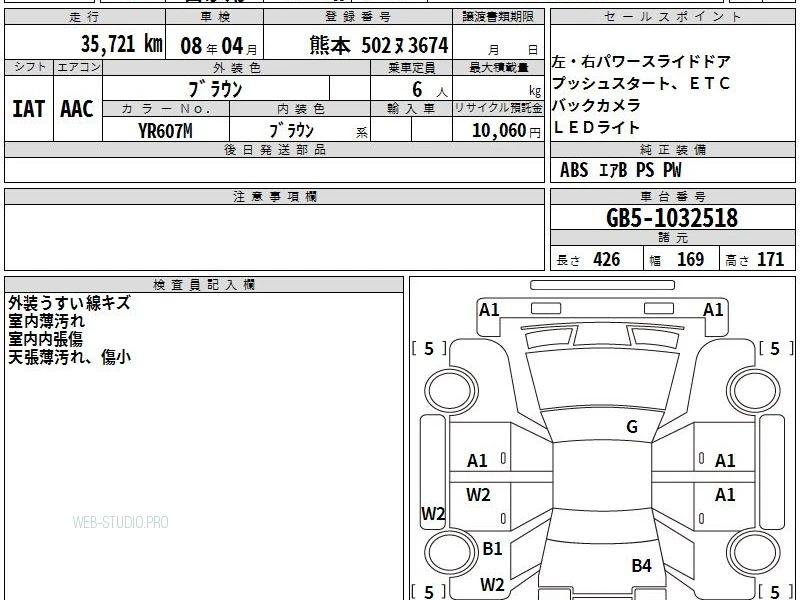Select the color code YR607M
The image size is (800, 600).
click(x=165, y=131)
